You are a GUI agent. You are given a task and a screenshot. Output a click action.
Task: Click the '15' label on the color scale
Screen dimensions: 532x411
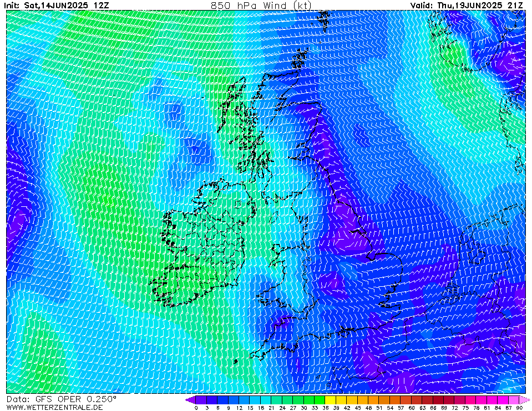pos(250,408)
